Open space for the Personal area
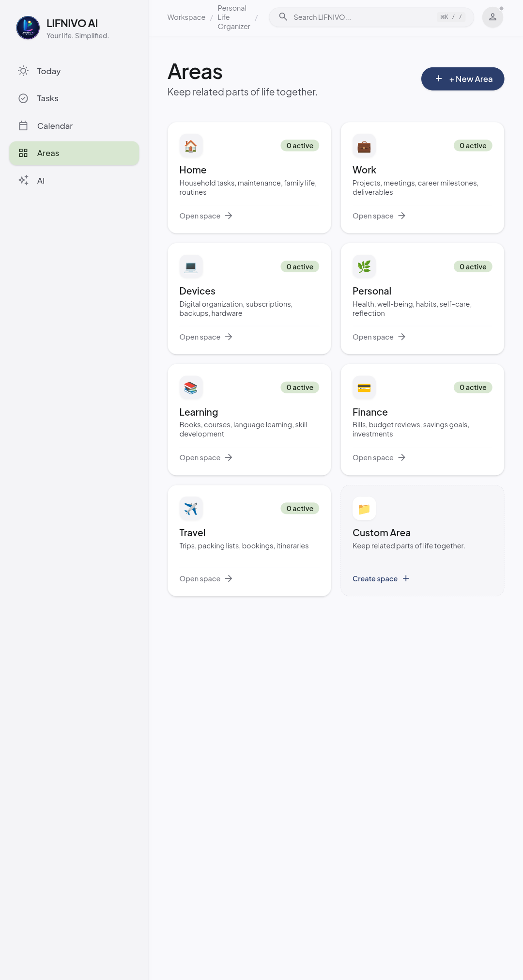The image size is (523, 980). [379, 337]
